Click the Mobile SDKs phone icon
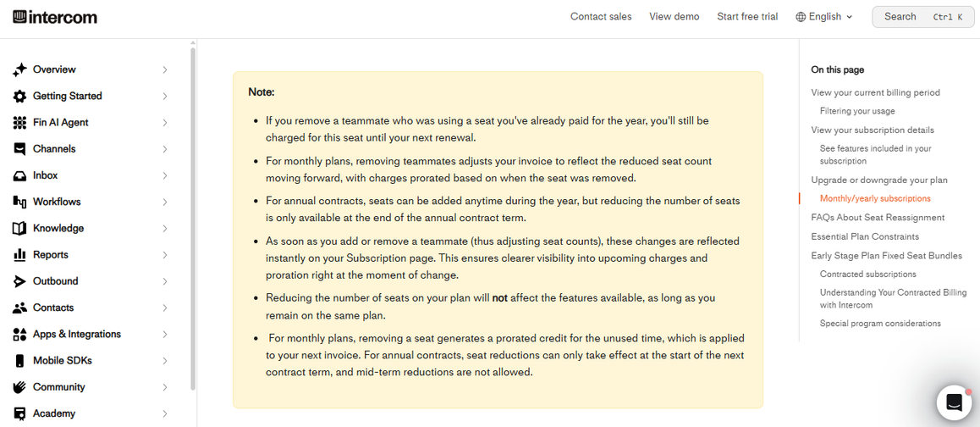The image size is (980, 427). [x=20, y=361]
